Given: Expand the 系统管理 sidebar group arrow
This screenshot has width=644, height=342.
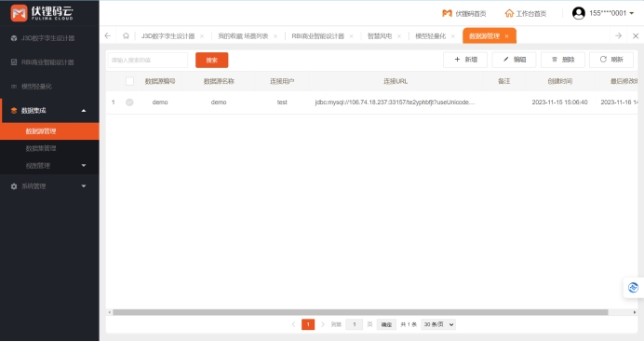Looking at the screenshot, I should pyautogui.click(x=84, y=186).
